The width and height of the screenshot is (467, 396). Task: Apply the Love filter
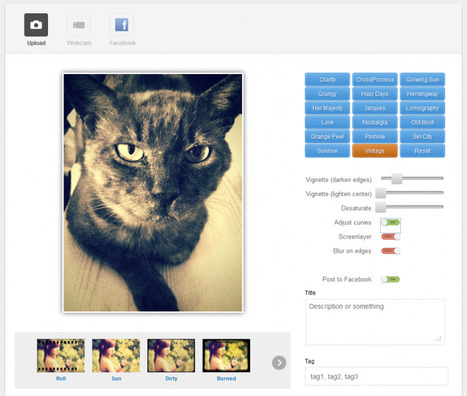tap(327, 122)
